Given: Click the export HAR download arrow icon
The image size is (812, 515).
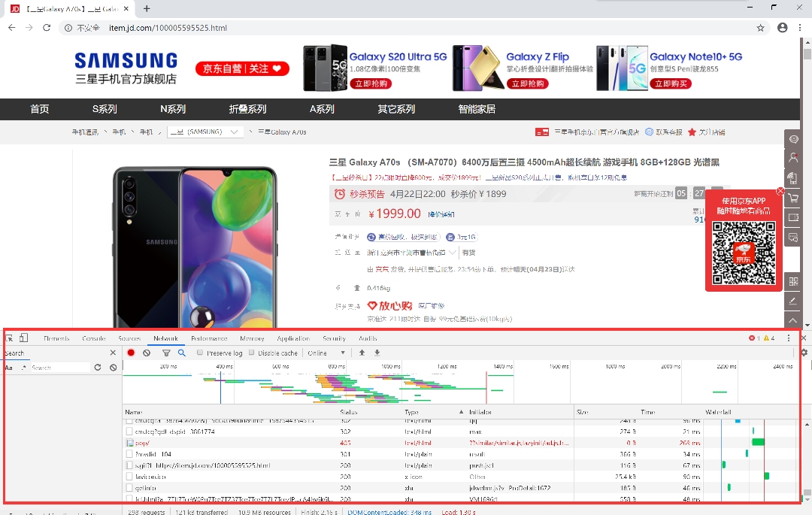Looking at the screenshot, I should (377, 353).
